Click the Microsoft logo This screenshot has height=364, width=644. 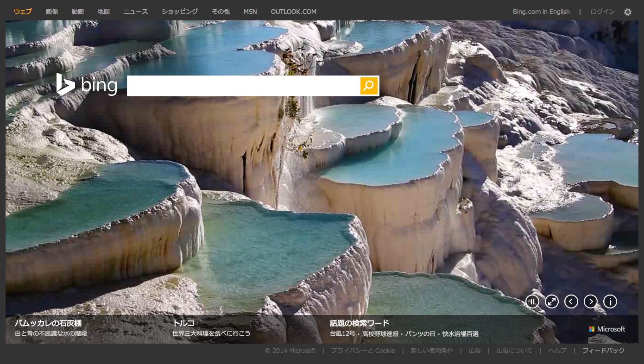point(607,329)
